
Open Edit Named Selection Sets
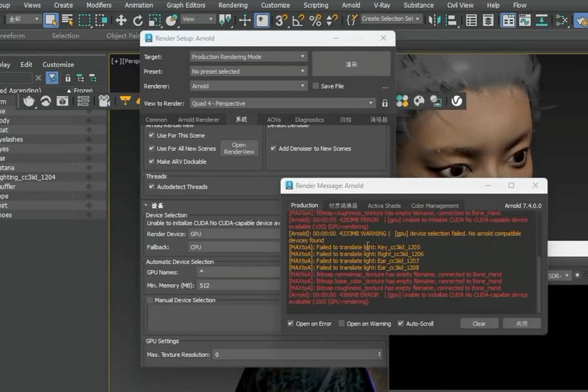[x=351, y=20]
